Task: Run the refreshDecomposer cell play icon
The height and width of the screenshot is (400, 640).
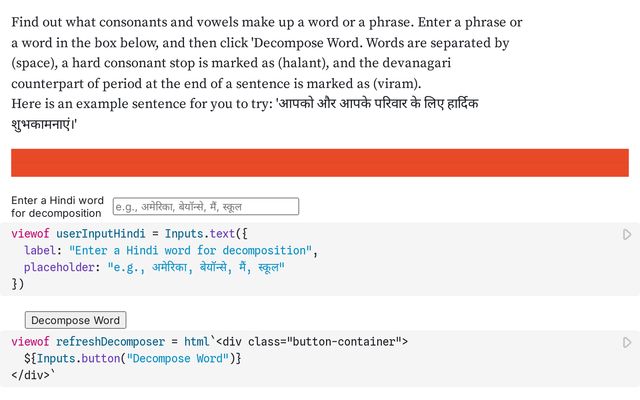Action: pos(627,342)
